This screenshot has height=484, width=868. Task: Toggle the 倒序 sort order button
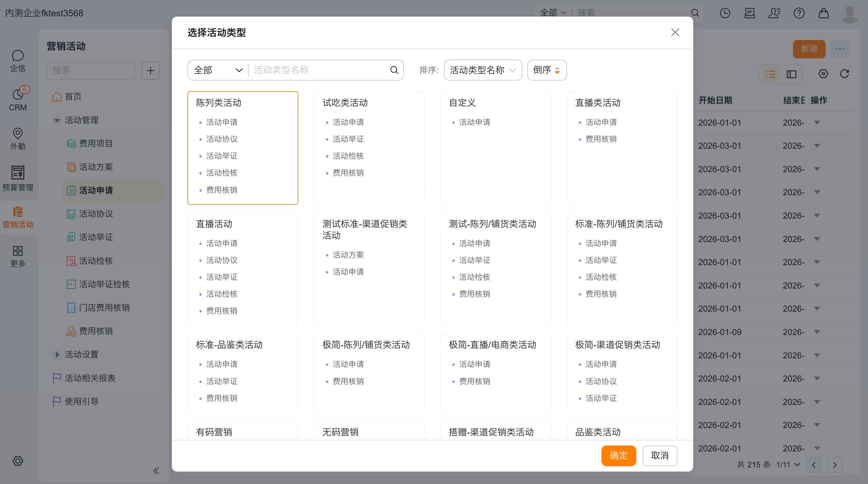point(547,70)
